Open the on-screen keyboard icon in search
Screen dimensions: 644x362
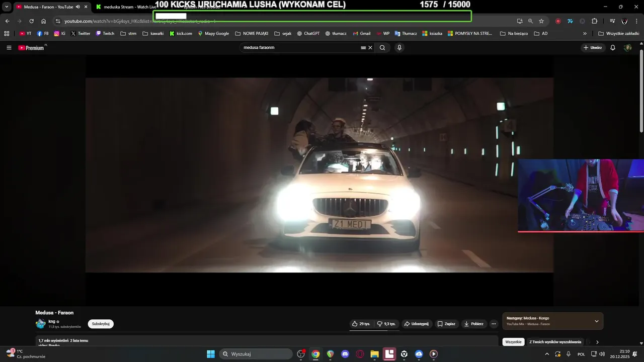[x=363, y=48]
